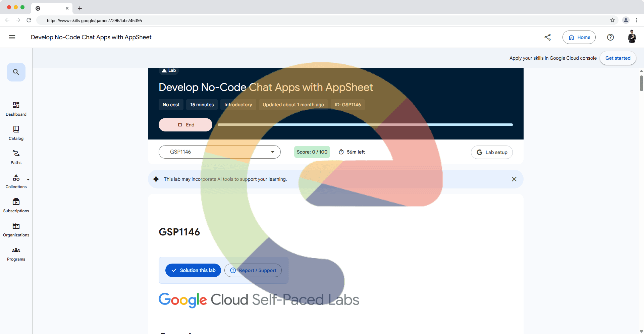644x334 pixels.
Task: Open Paths from the sidebar
Action: (16, 157)
